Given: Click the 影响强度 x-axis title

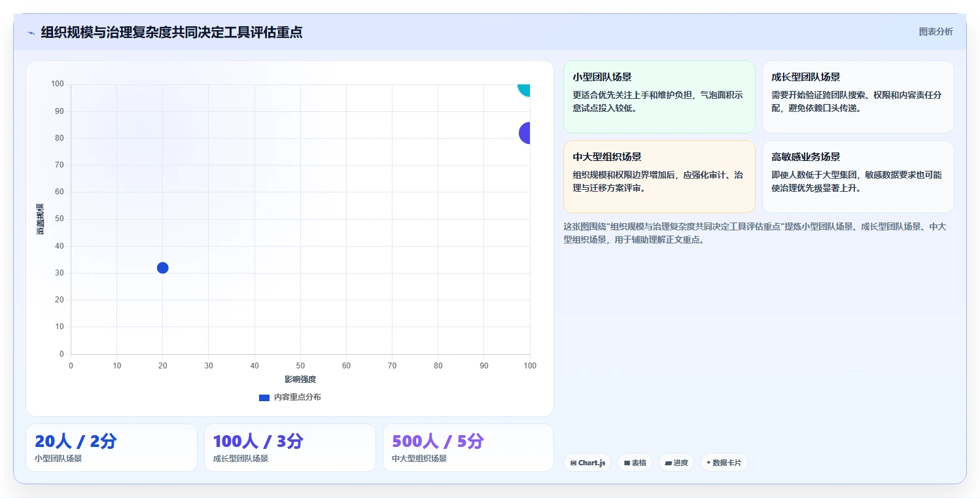Looking at the screenshot, I should click(x=300, y=380).
